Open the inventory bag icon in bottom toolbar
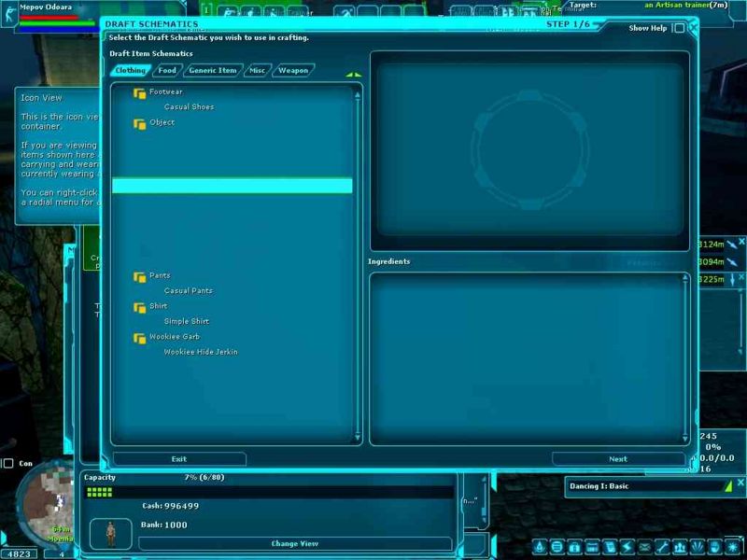This screenshot has width=747, height=560. coord(574,547)
